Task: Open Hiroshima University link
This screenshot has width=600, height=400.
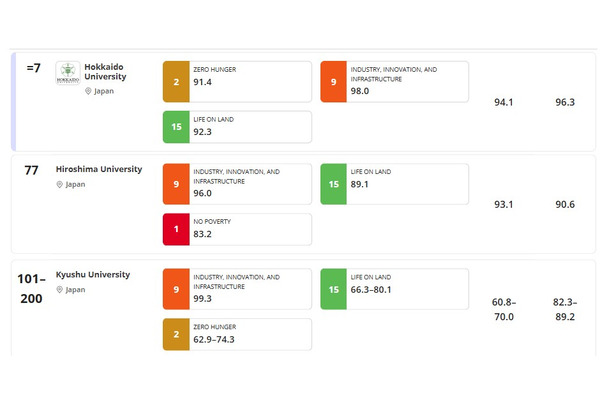Action: (99, 169)
